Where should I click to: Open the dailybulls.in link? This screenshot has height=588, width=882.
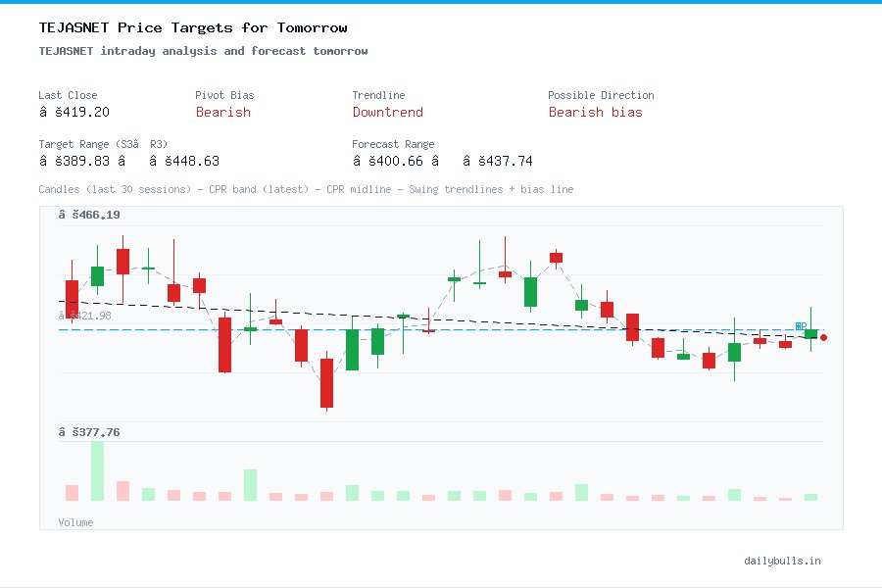783,561
